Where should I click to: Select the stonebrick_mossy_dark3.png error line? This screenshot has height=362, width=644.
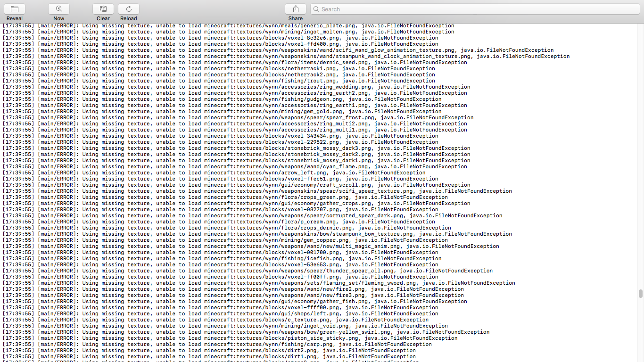click(x=236, y=148)
